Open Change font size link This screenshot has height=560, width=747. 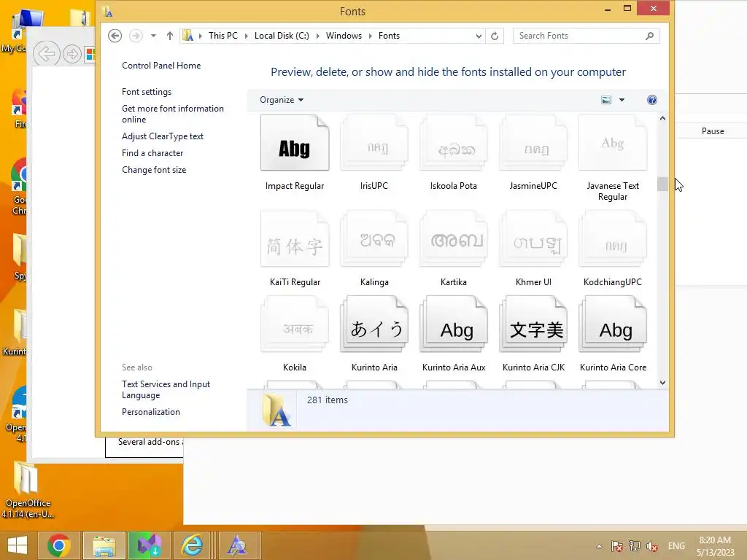pos(154,170)
